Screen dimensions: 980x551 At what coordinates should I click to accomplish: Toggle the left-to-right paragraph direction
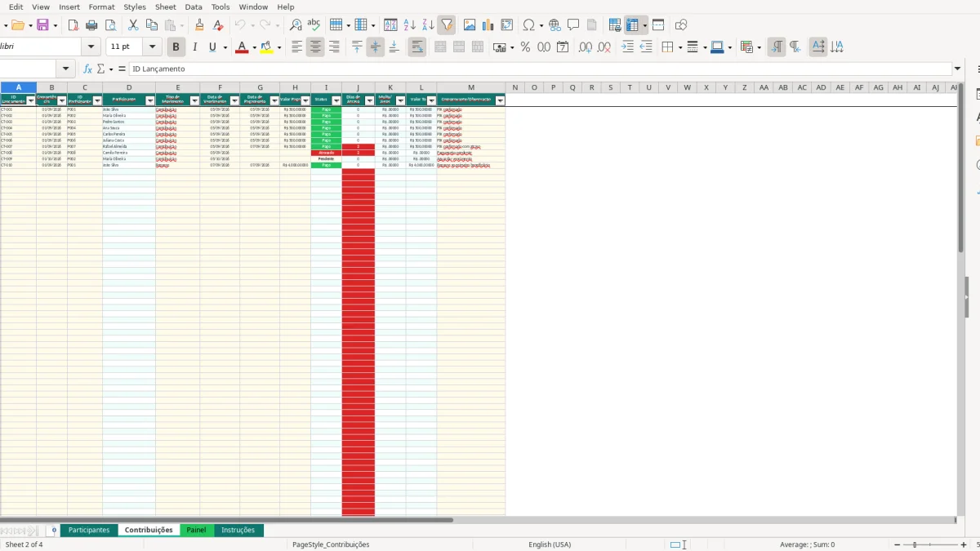click(x=777, y=47)
